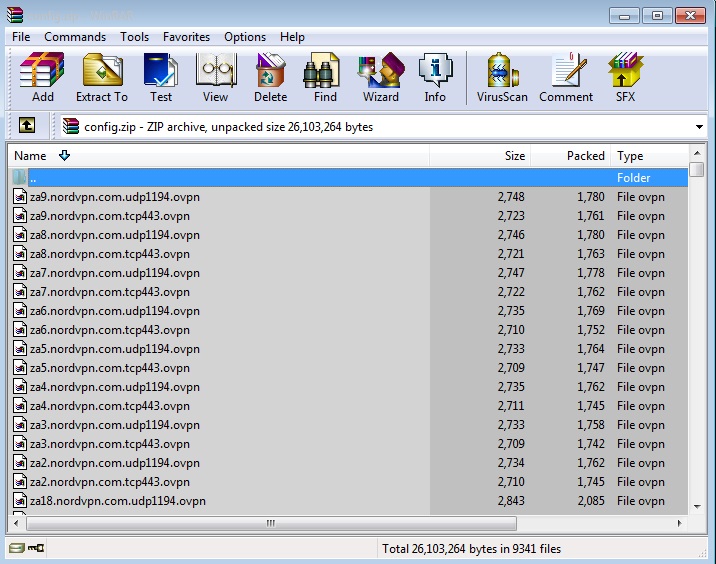This screenshot has height=564, width=716.
Task: Go up one folder level button
Action: pyautogui.click(x=27, y=125)
